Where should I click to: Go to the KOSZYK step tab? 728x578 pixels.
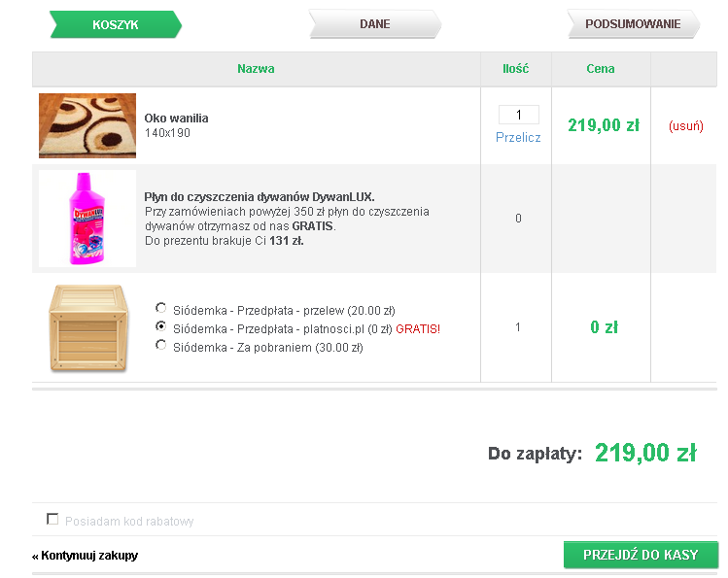[x=116, y=24]
